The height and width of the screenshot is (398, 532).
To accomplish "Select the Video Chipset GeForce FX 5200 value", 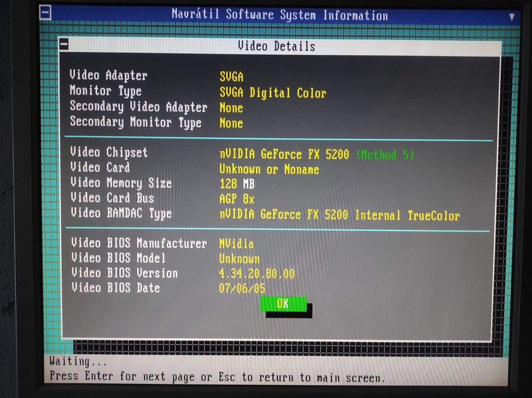I will (284, 154).
